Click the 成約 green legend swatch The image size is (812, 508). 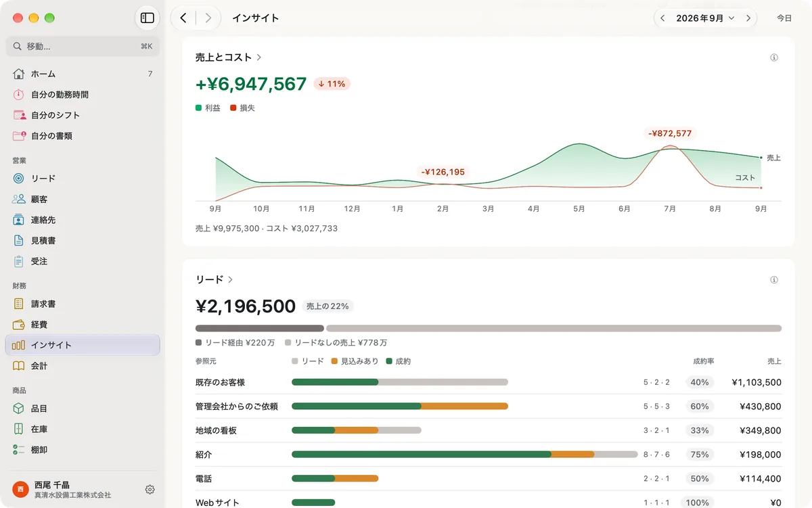[389, 361]
